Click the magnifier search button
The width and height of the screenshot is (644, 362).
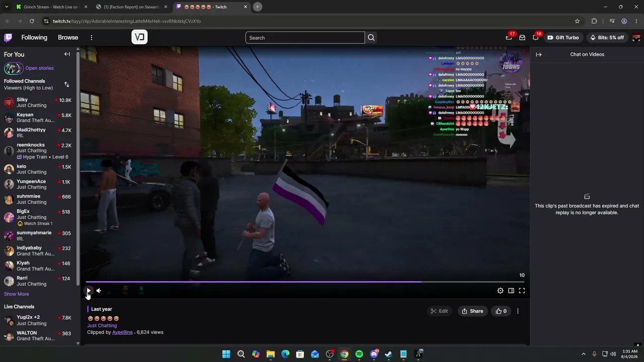tap(371, 38)
